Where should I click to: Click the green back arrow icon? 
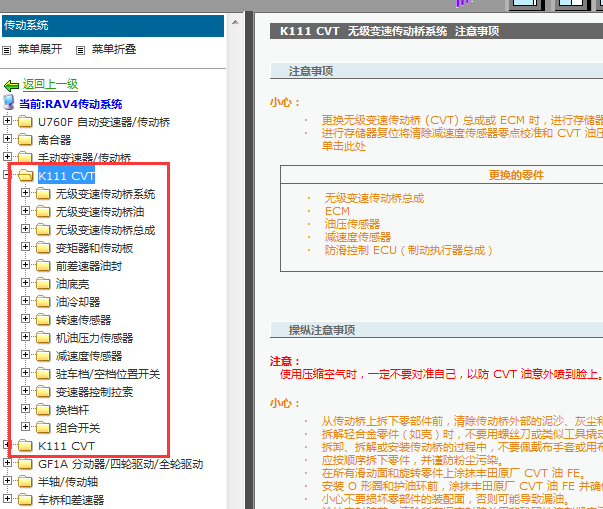coord(11,85)
